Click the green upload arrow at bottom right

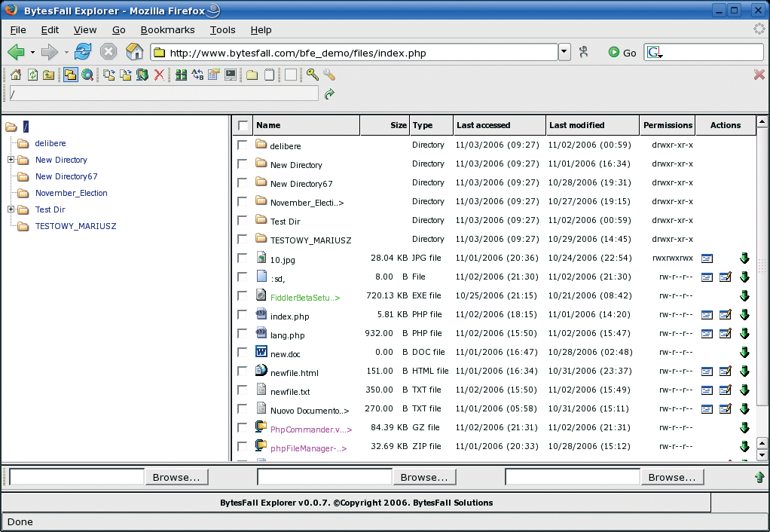tap(759, 476)
